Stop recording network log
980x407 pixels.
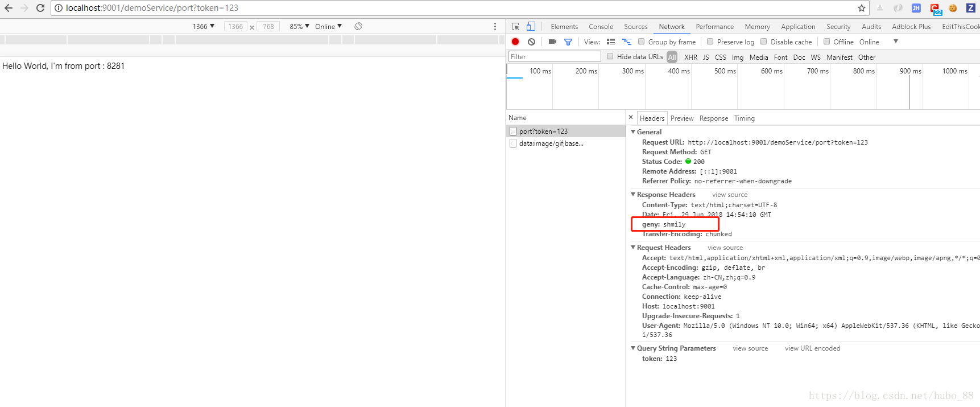[x=515, y=42]
